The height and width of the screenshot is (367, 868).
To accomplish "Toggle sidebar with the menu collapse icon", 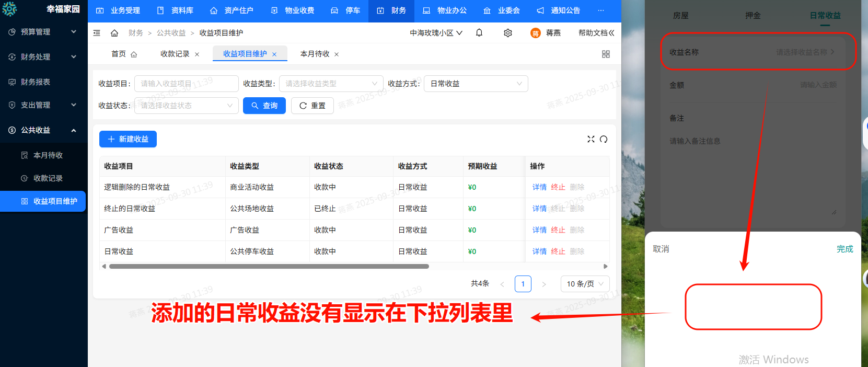I will (x=97, y=33).
